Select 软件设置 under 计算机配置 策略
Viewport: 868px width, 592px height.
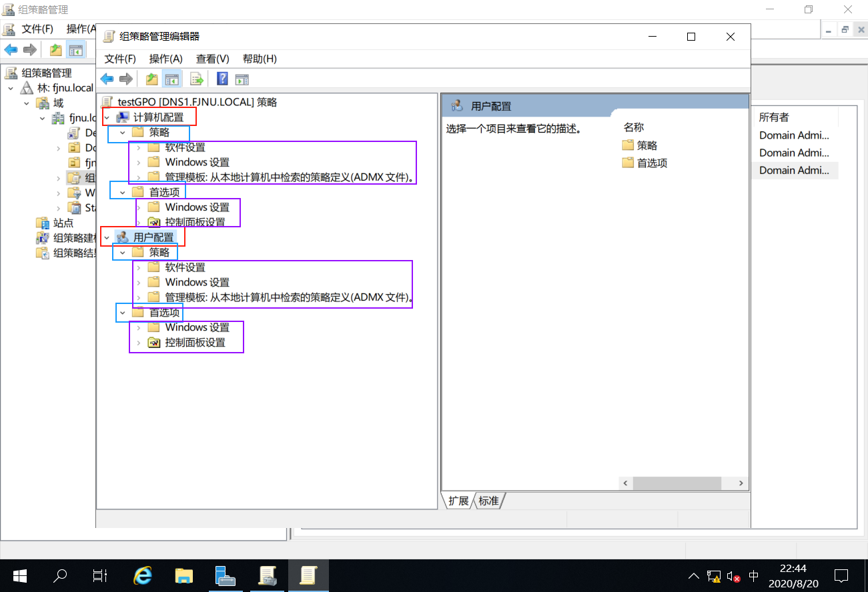point(185,147)
